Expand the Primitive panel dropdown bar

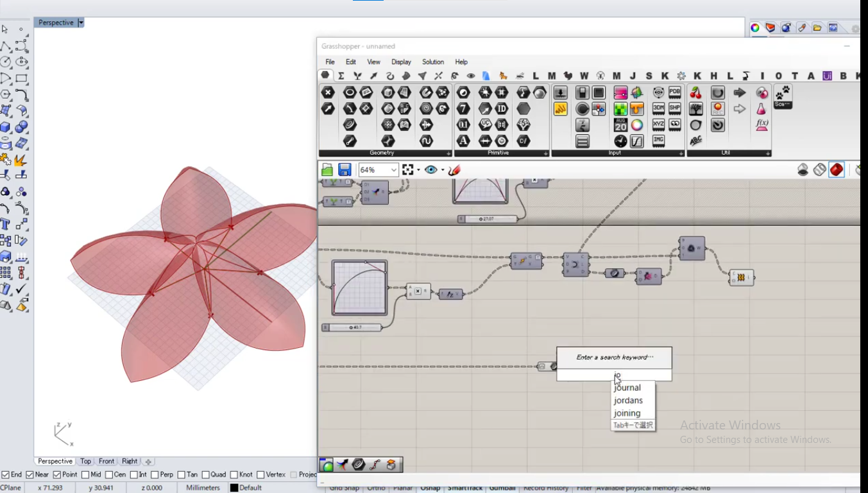[x=502, y=153]
